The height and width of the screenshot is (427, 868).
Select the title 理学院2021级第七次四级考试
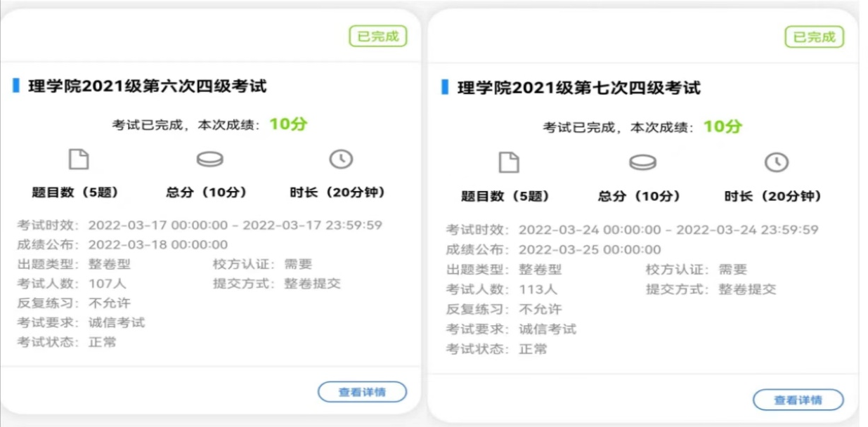click(579, 88)
